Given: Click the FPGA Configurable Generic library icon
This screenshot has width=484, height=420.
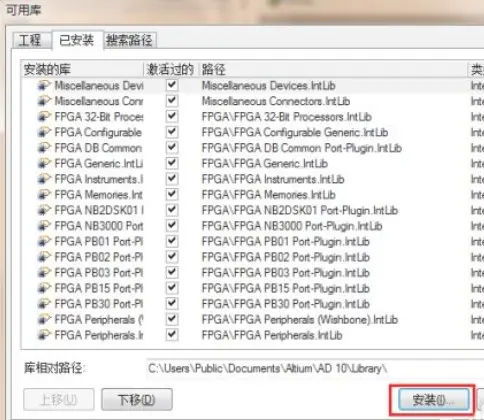Looking at the screenshot, I should [x=44, y=132].
